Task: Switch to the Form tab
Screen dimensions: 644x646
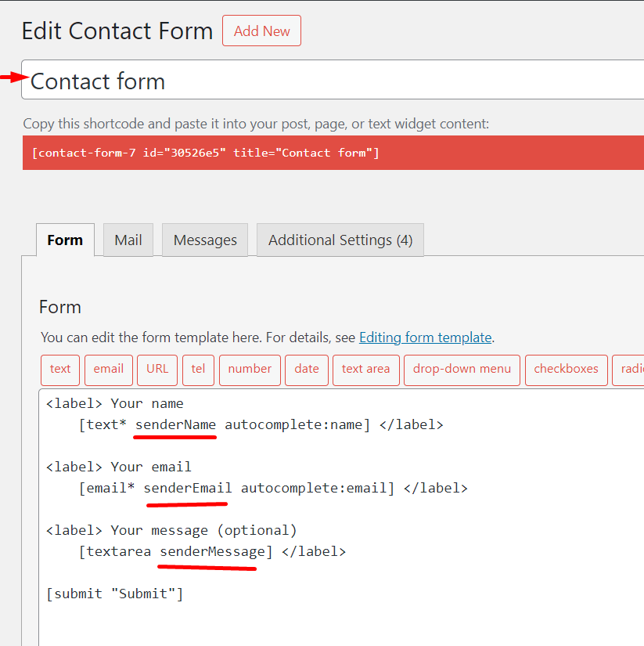Action: [65, 240]
